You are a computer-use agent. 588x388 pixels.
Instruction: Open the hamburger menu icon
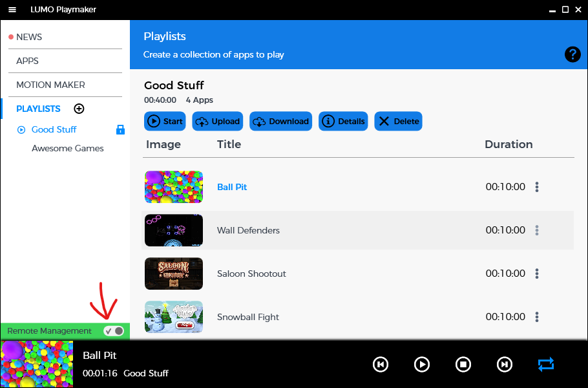pos(12,10)
